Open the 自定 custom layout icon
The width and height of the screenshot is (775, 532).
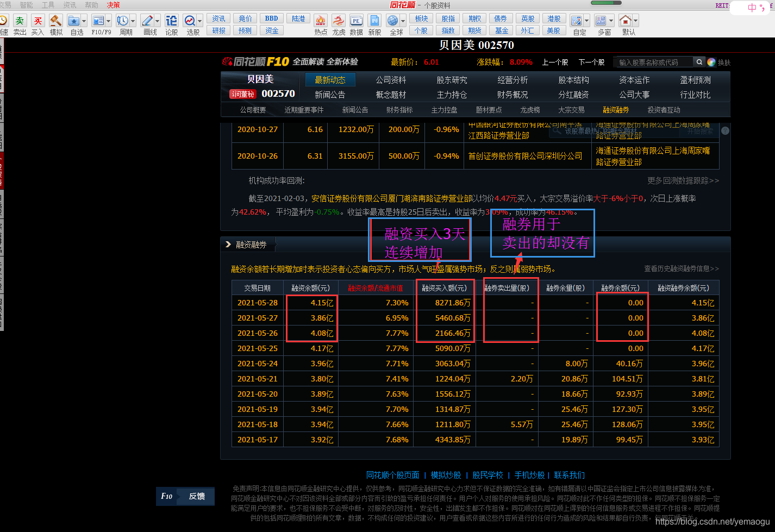click(577, 21)
